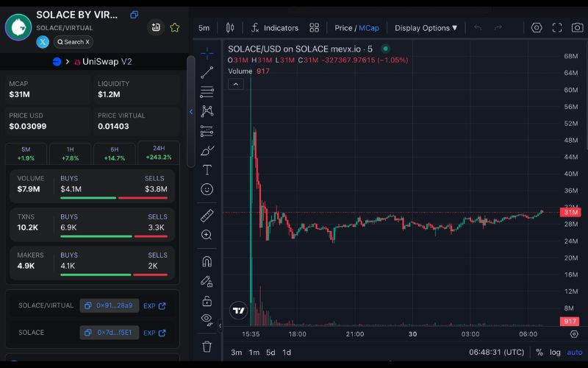
Task: Open the UniSwap V2 exchange selector
Action: click(102, 62)
